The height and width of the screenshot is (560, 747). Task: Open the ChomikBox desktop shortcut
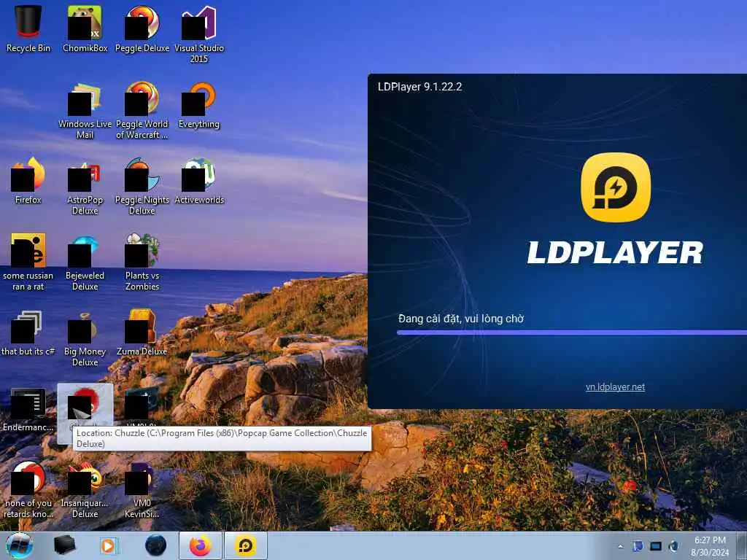pos(85,28)
